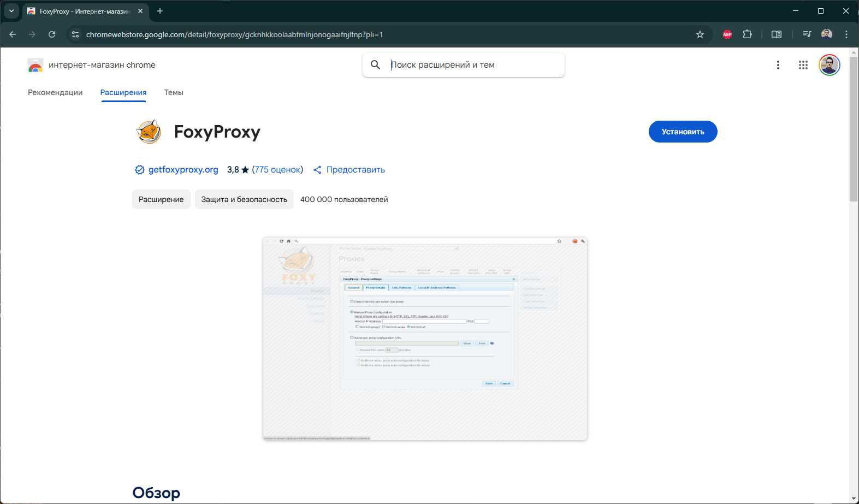859x504 pixels.
Task: Open site information icon in address bar
Action: (x=75, y=34)
